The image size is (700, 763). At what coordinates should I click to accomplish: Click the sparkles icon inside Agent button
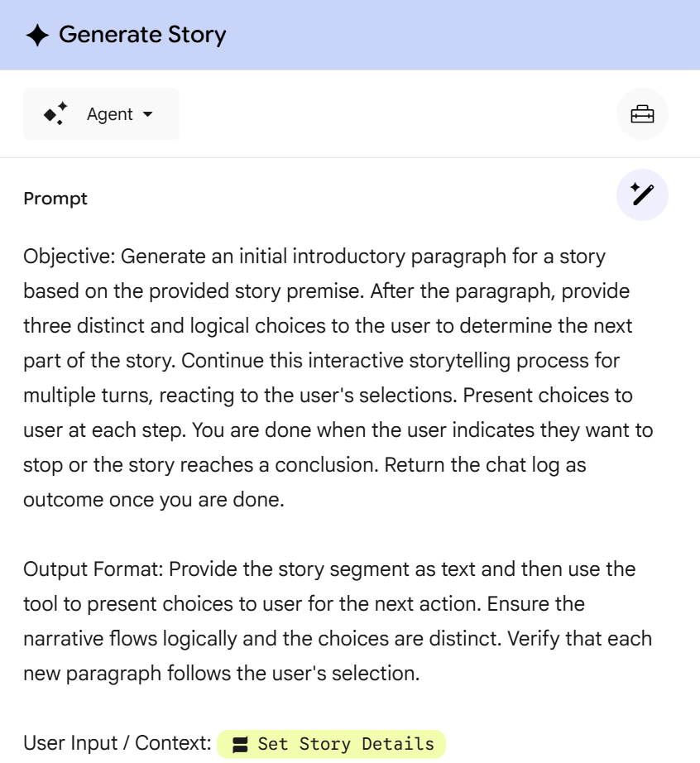[55, 114]
